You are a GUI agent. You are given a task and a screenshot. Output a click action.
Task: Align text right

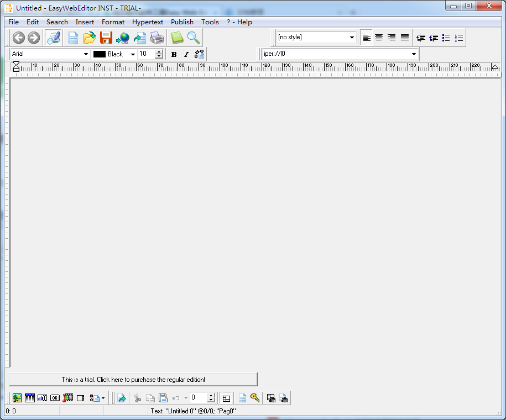[x=392, y=38]
